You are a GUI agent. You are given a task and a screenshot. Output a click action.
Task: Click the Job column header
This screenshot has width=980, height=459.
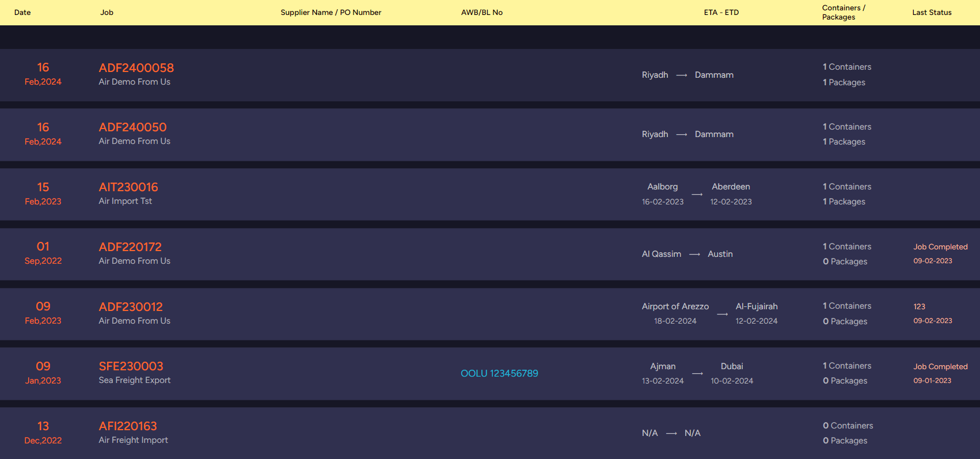[107, 12]
